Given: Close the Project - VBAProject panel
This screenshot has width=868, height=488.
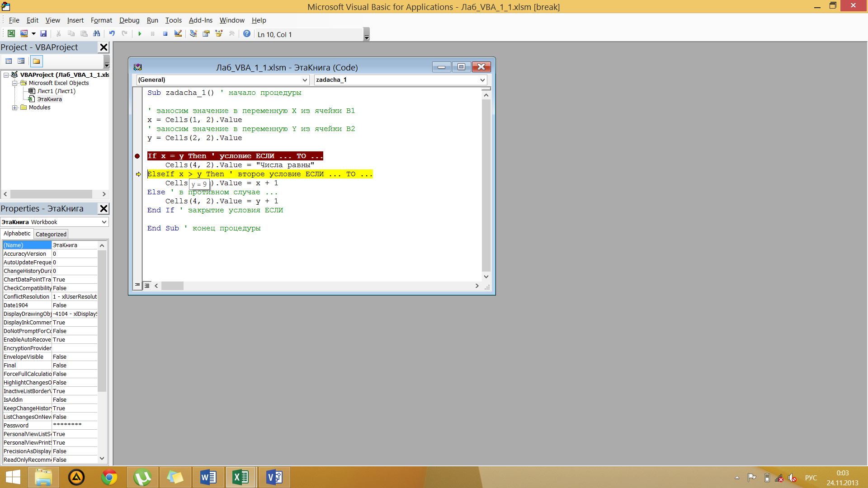Looking at the screenshot, I should [x=104, y=47].
